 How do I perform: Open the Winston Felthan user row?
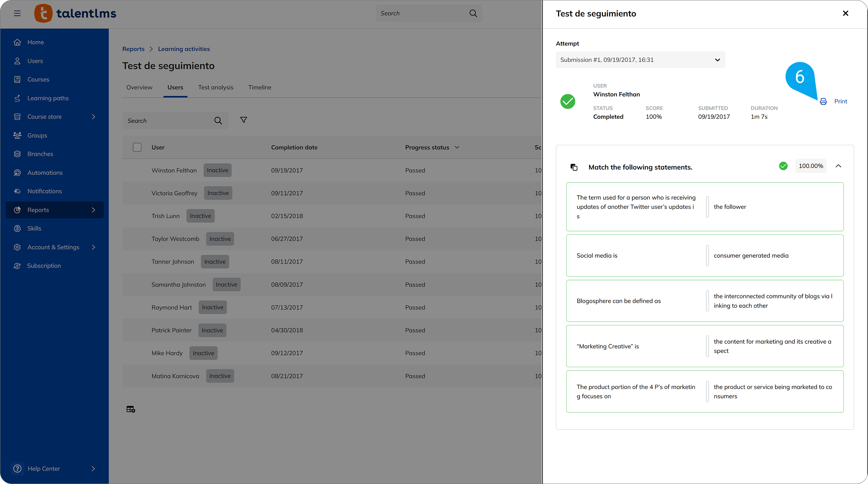pyautogui.click(x=174, y=170)
